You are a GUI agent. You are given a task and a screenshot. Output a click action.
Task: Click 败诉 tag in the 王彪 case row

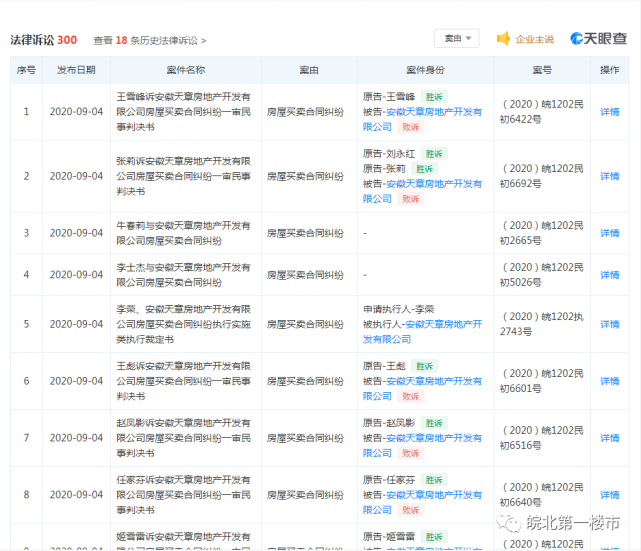pyautogui.click(x=410, y=396)
